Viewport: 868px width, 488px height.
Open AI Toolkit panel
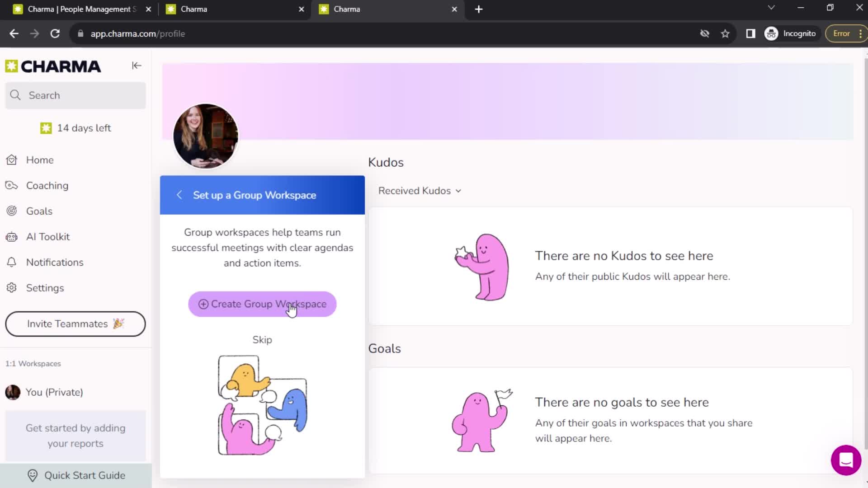pos(47,236)
